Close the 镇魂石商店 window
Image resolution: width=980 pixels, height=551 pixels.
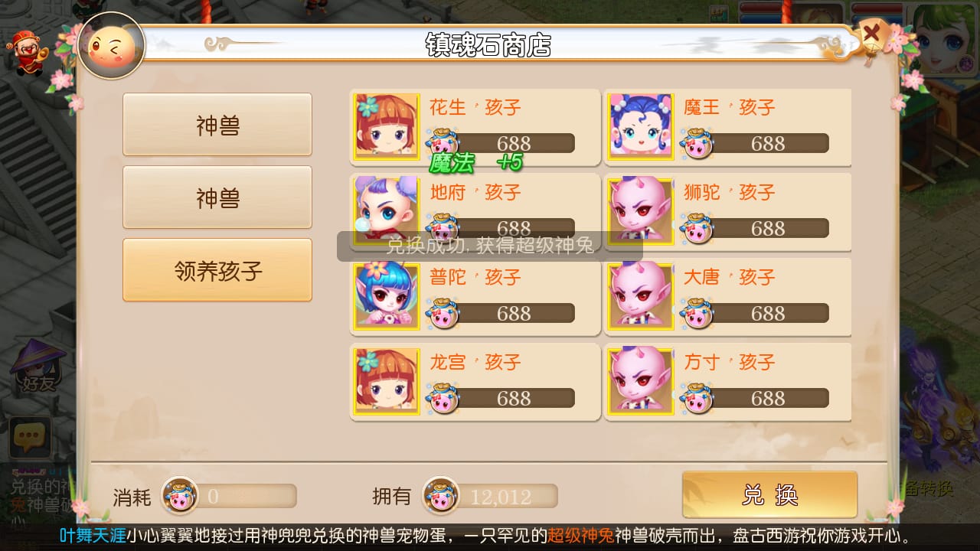point(871,34)
